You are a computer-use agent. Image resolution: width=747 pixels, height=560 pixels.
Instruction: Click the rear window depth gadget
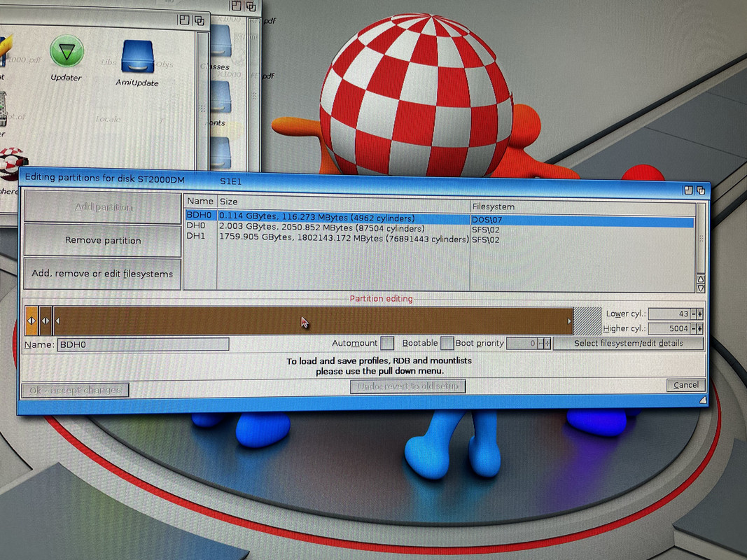pyautogui.click(x=251, y=6)
